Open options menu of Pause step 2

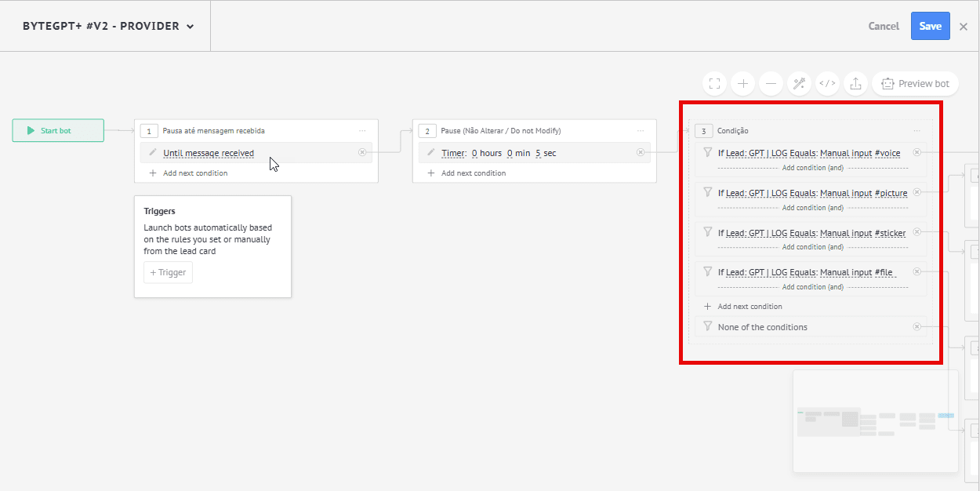[641, 131]
